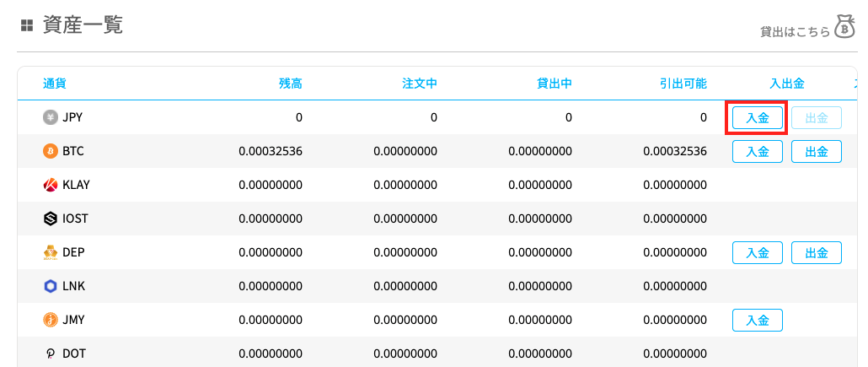Click 出金 button for JPY
Image resolution: width=868 pixels, height=367 pixels.
817,117
